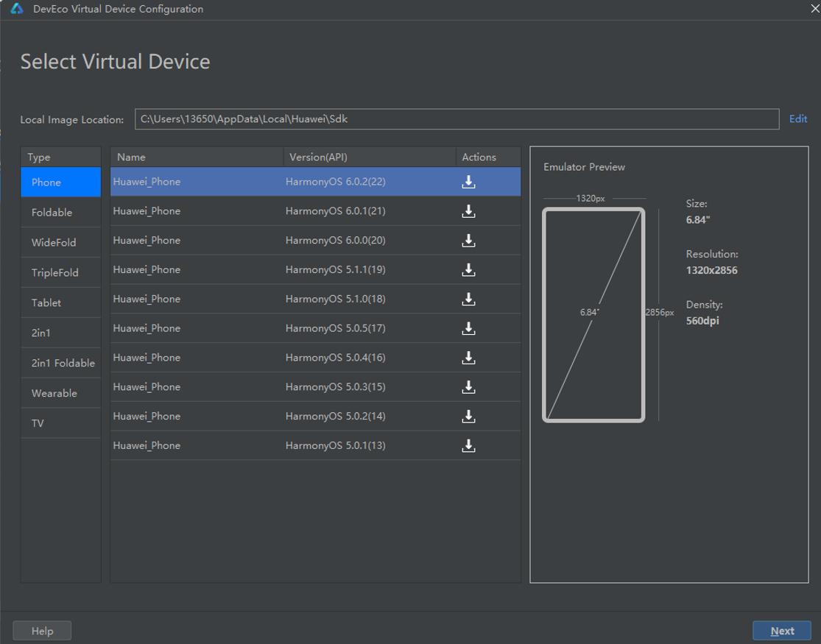Download HarmonyOS 5.0.1(13) phone image

[468, 445]
